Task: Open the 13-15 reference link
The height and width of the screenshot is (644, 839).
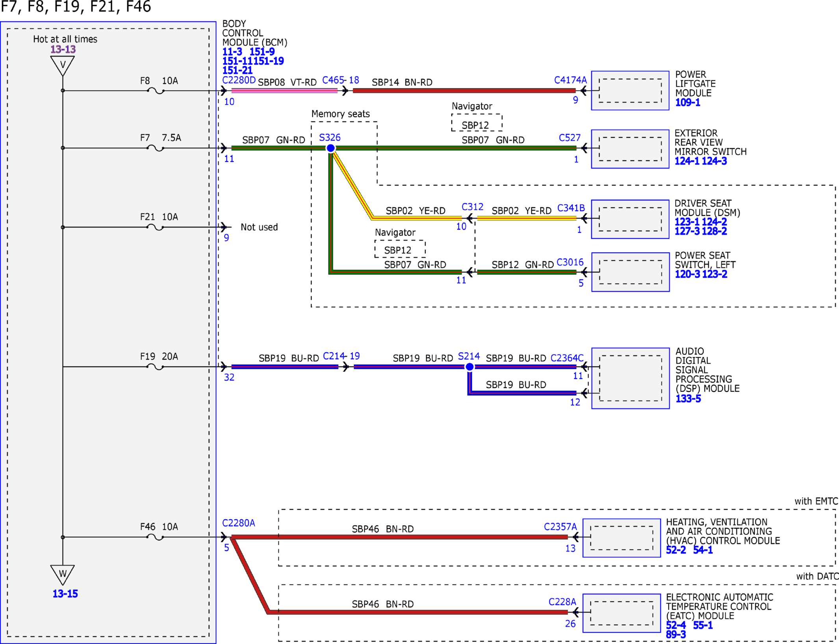Action: coord(65,594)
